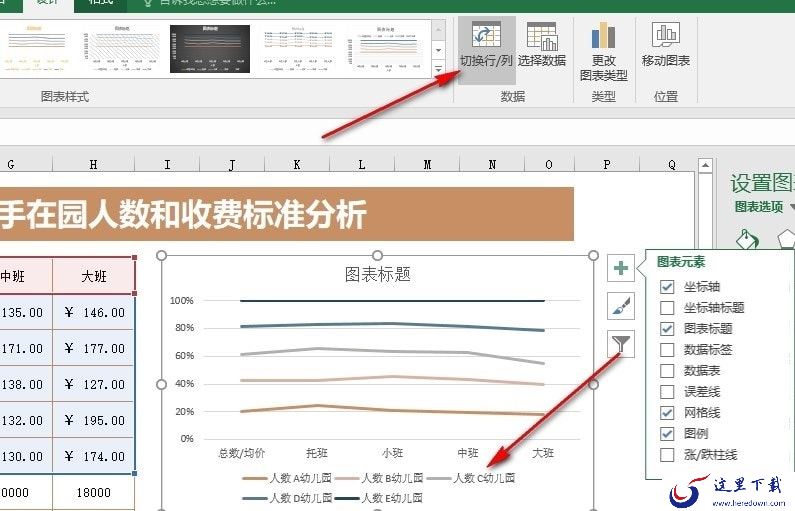This screenshot has width=795, height=511.
Task: Toggle the 图例 (Legend) checkbox
Action: (667, 433)
